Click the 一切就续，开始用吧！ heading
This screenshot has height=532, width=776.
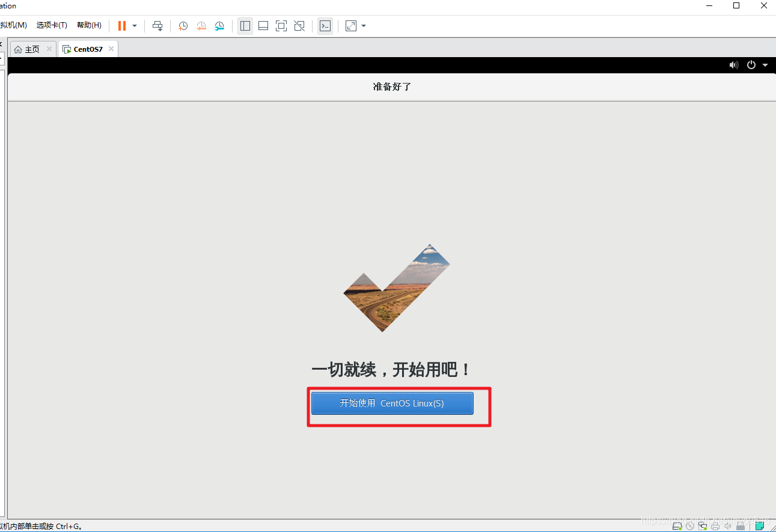point(391,370)
